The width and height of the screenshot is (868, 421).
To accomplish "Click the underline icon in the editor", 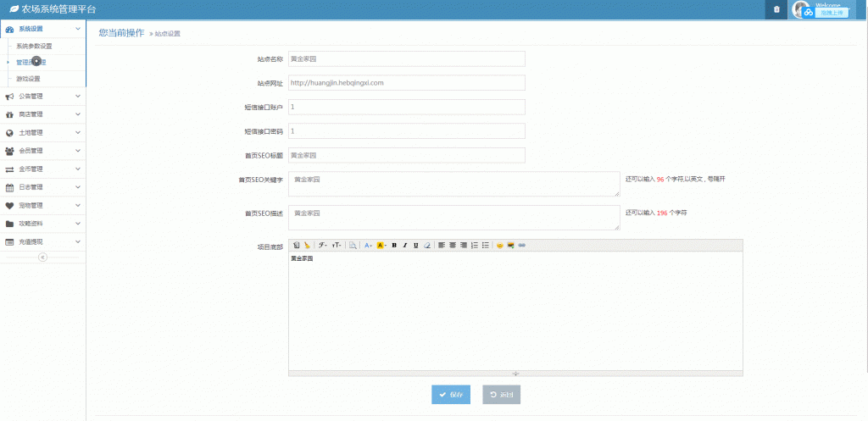I will click(x=416, y=246).
